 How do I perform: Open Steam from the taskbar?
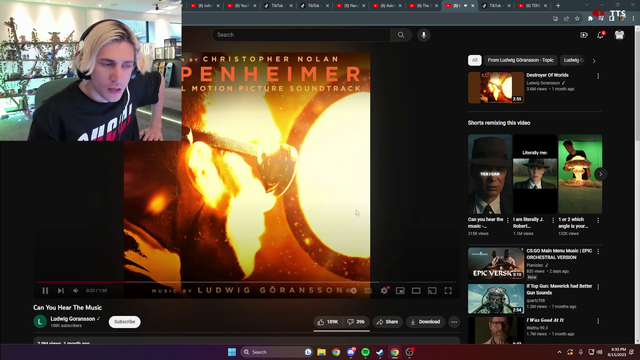[380, 352]
